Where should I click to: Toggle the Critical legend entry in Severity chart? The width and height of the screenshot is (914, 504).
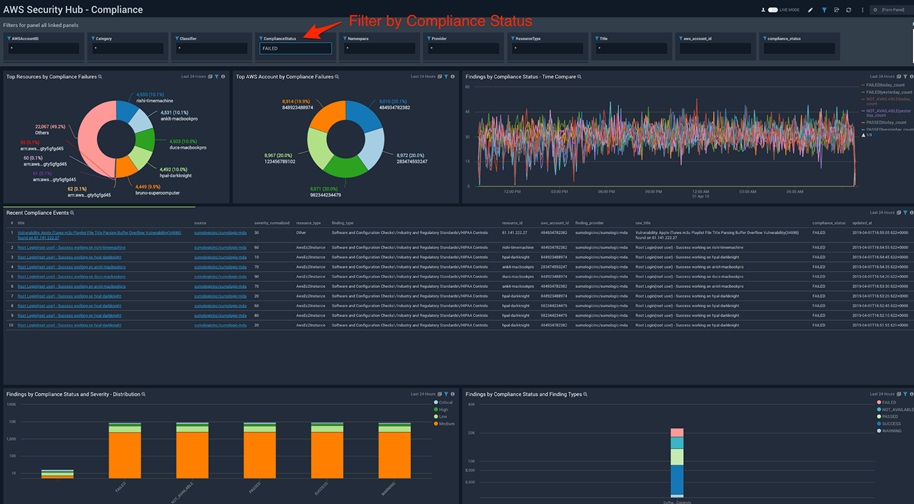(x=443, y=403)
